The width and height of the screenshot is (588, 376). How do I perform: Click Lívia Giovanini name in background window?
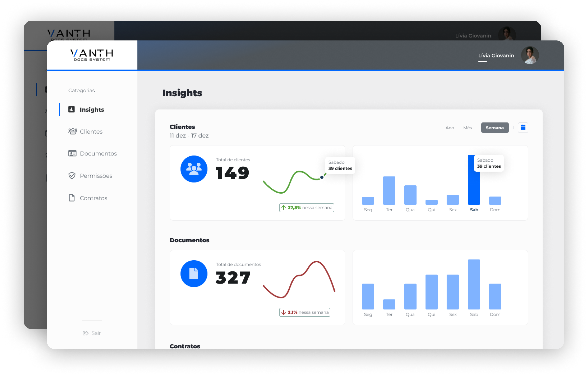pyautogui.click(x=474, y=36)
